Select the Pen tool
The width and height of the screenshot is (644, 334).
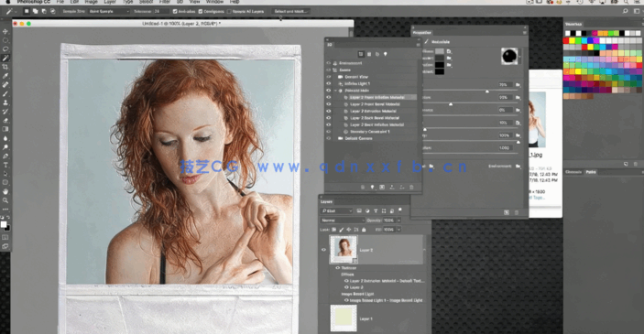pyautogui.click(x=5, y=156)
